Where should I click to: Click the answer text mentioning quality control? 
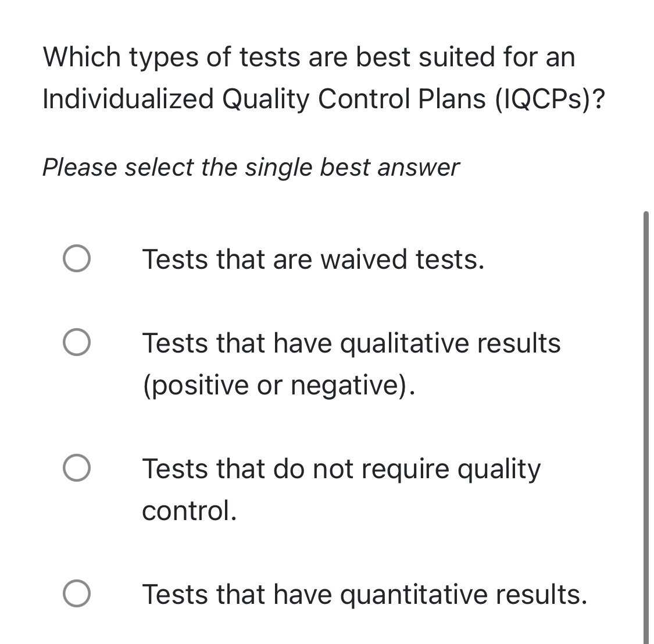pyautogui.click(x=342, y=468)
